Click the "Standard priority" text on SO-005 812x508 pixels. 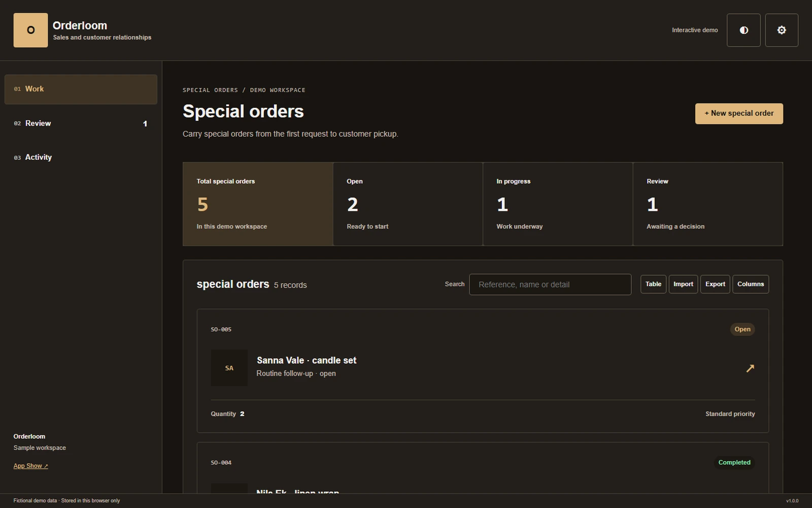[730, 414]
